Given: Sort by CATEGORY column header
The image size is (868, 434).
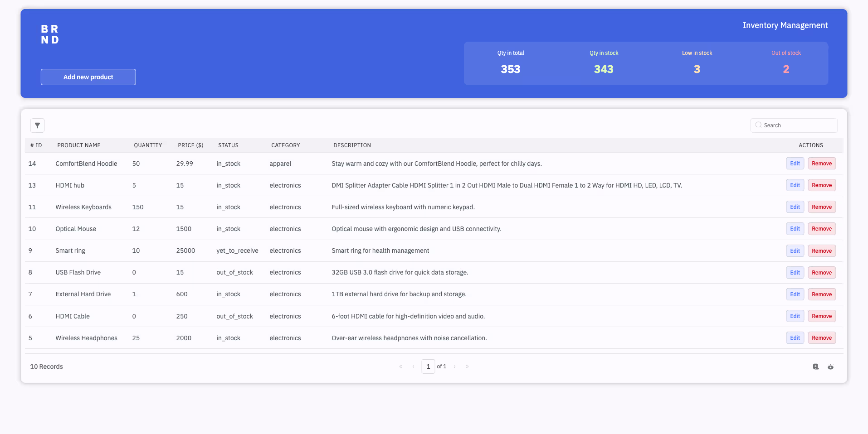Looking at the screenshot, I should click(x=286, y=145).
